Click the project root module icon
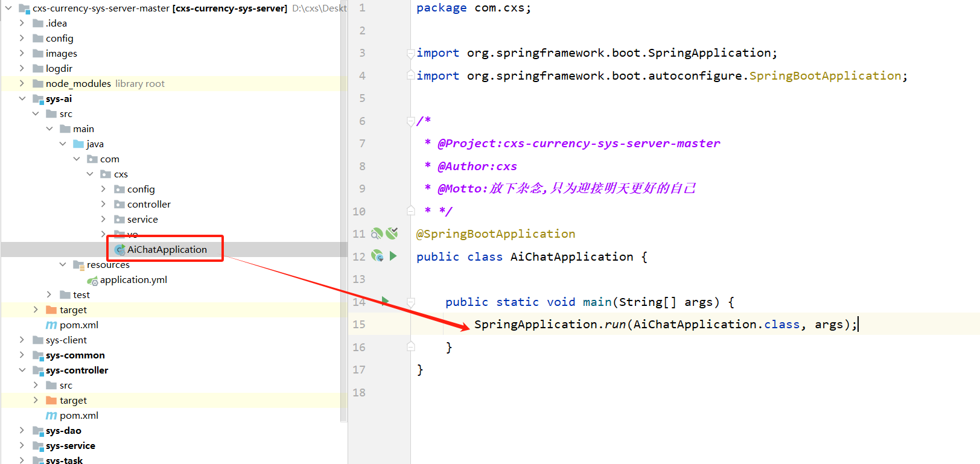 pos(24,8)
